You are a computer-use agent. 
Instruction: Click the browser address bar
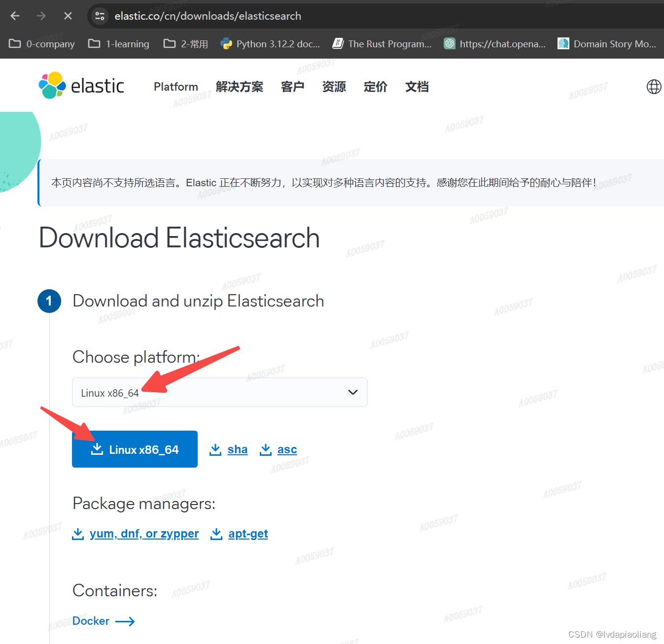207,16
